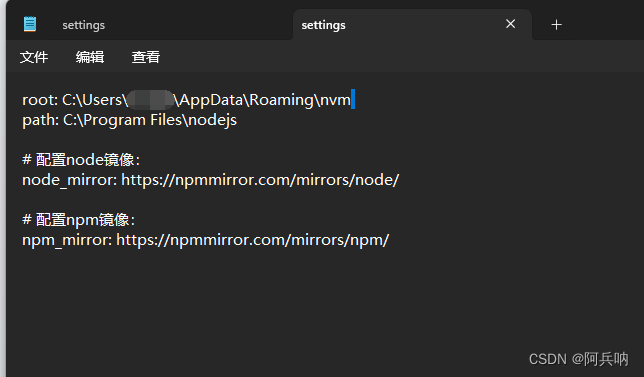Close the active settings tab
The width and height of the screenshot is (644, 377).
tap(511, 24)
